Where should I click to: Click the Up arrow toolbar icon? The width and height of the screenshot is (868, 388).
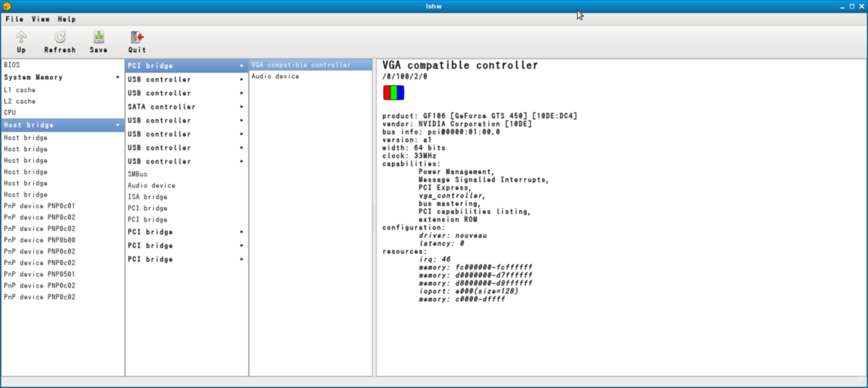(x=21, y=37)
